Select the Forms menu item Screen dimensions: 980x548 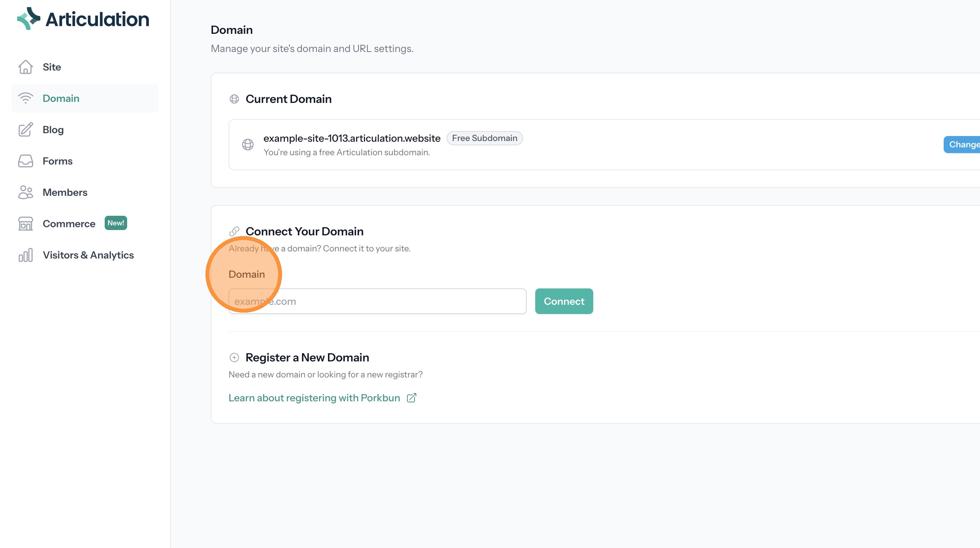tap(57, 161)
